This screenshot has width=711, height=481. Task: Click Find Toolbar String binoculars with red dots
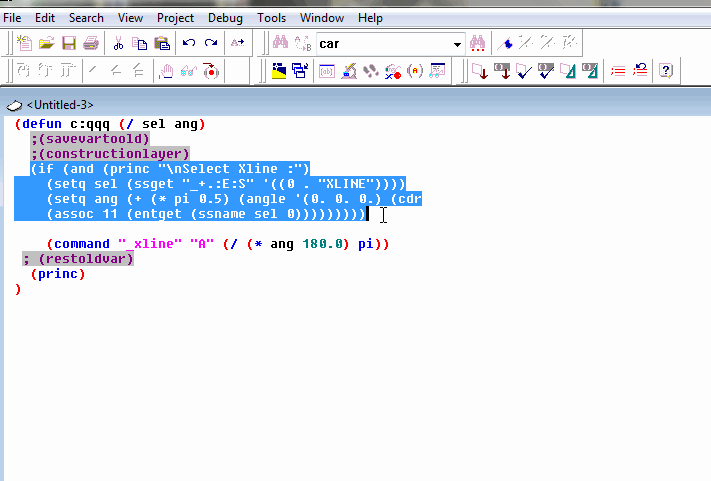(477, 43)
